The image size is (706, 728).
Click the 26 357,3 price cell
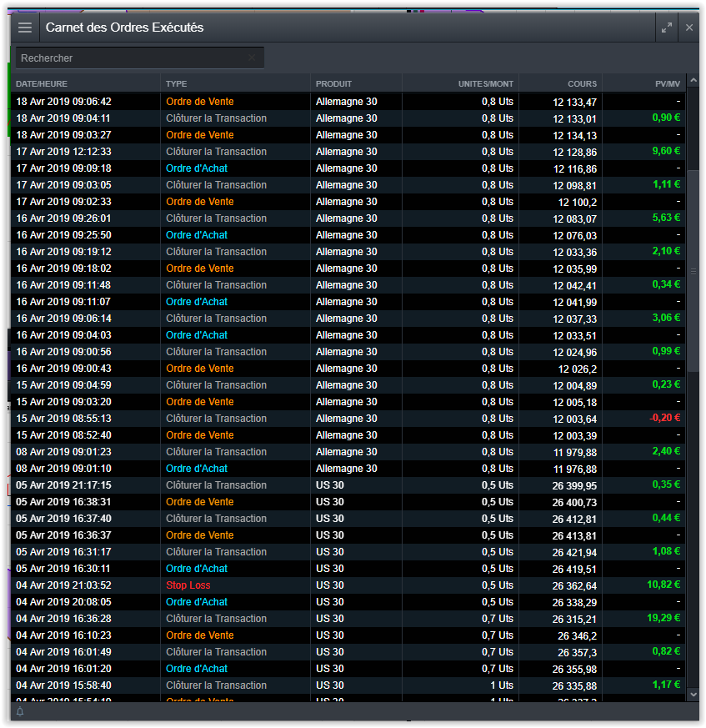tap(577, 653)
